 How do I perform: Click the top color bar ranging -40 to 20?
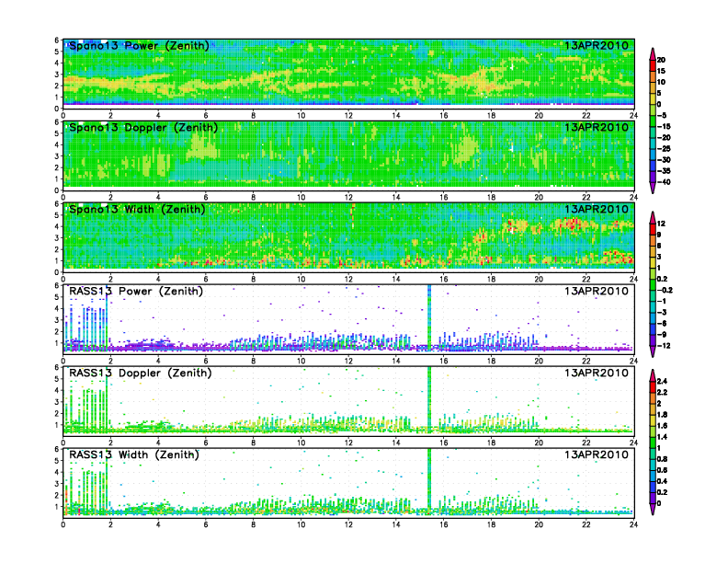pos(653,121)
